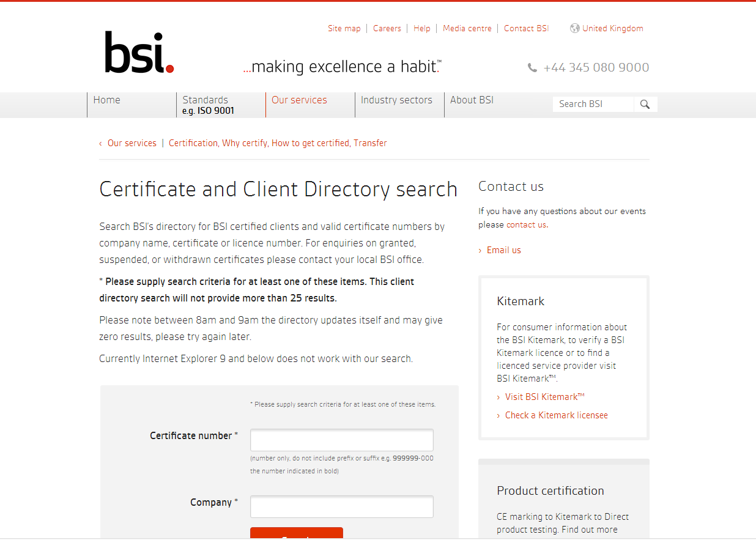Viewport: 756px width, 540px height.
Task: Click the arrow beside Visit BSI Kitemark
Action: pyautogui.click(x=498, y=396)
